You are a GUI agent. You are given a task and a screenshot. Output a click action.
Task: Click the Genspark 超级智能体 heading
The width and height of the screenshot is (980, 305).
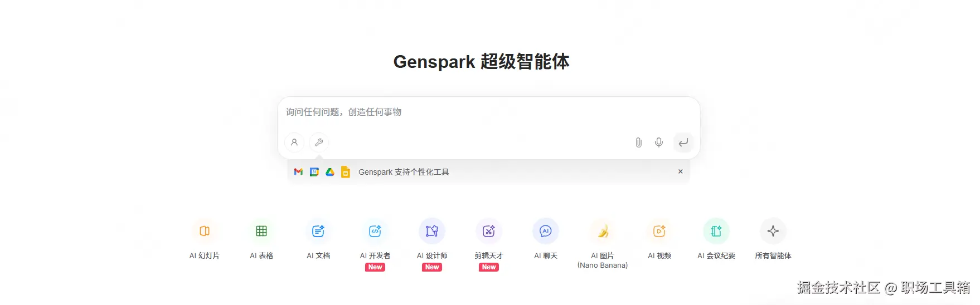[482, 61]
